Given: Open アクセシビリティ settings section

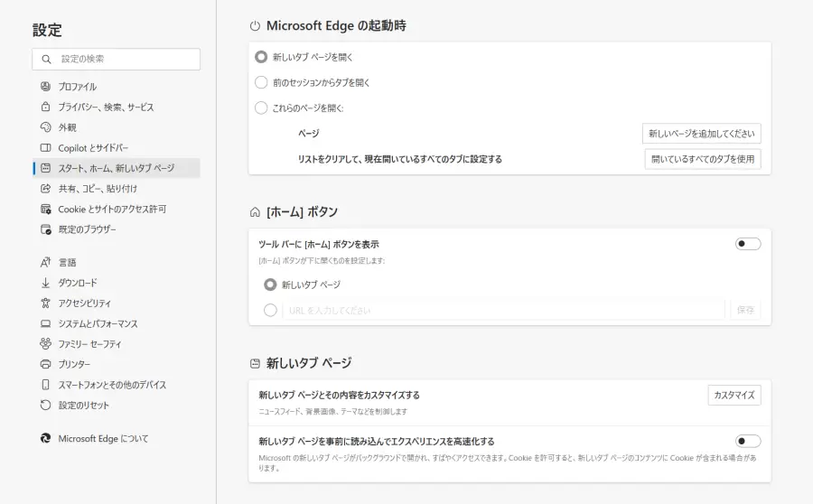Looking at the screenshot, I should coord(117,303).
